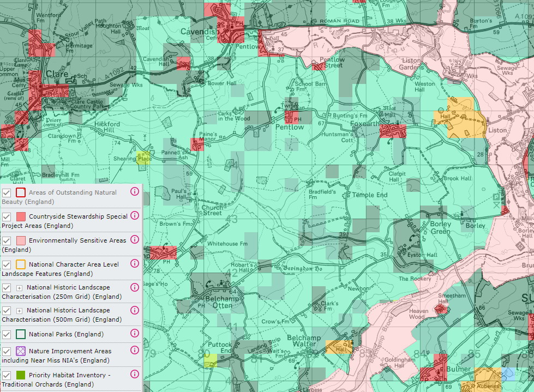
Task: Uncheck Historic Landscape Characterisation 250m Grid layer
Action: (7, 288)
